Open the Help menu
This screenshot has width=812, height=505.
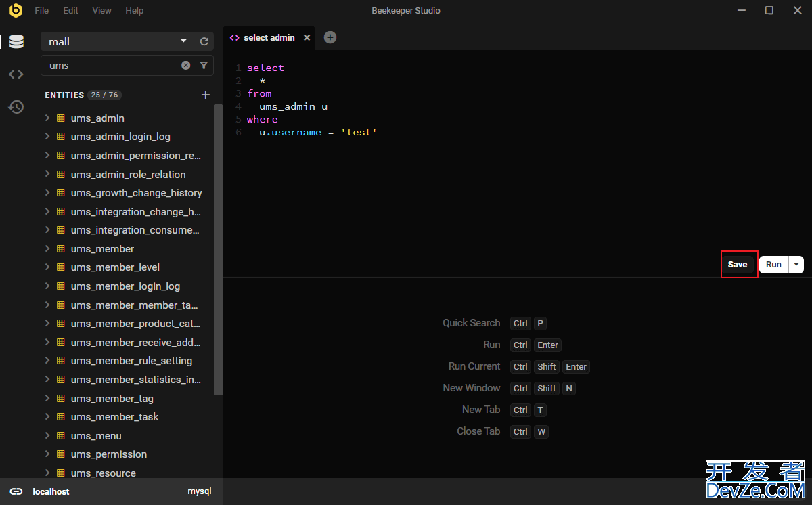click(135, 11)
